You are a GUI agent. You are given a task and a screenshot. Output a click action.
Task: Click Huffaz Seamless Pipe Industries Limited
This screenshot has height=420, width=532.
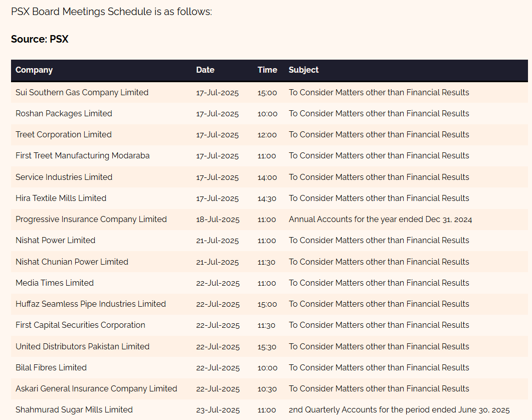point(91,304)
